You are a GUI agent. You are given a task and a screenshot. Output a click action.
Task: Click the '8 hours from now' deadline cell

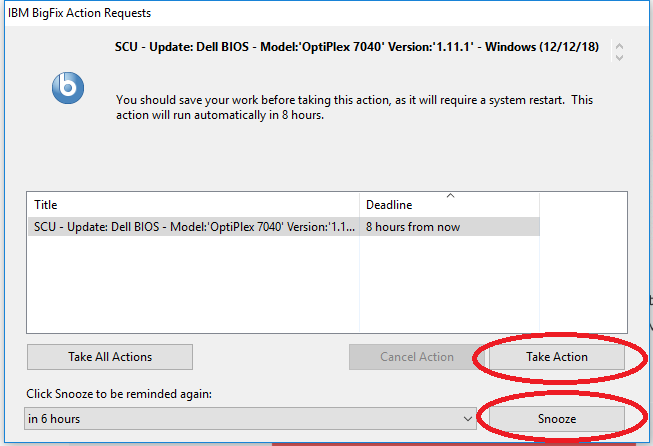(x=448, y=227)
